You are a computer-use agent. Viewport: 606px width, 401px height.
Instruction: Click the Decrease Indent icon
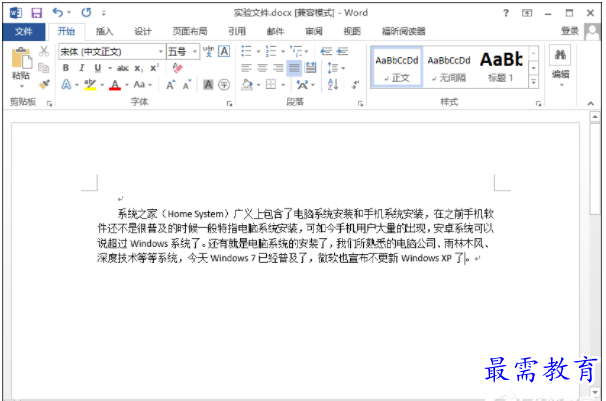click(326, 51)
